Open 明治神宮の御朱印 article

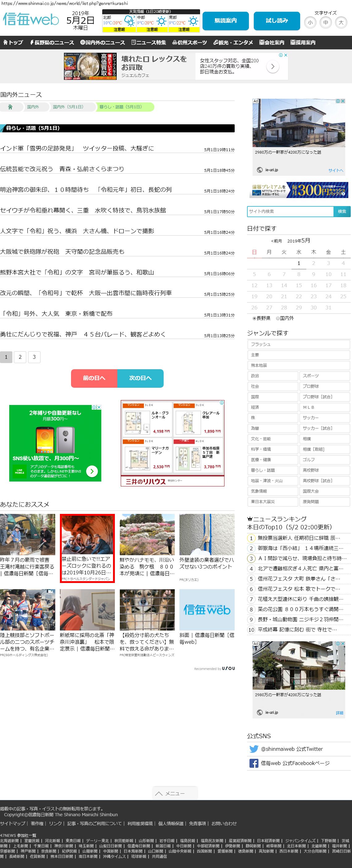point(86,190)
